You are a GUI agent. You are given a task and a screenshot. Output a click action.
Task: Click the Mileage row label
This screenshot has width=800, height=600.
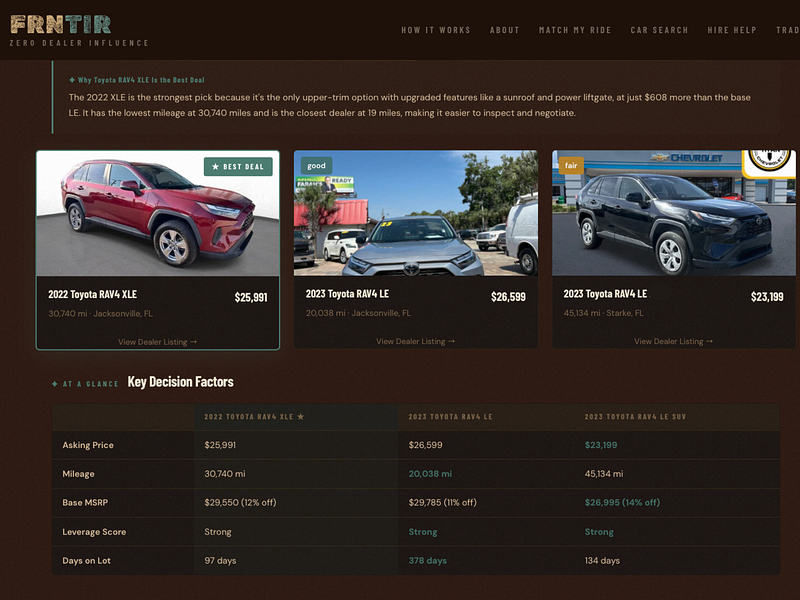pyautogui.click(x=78, y=474)
